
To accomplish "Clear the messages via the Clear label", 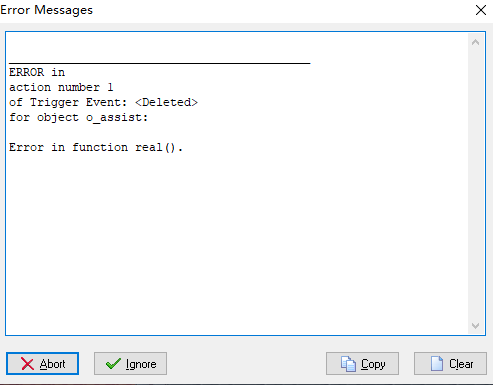I will tap(461, 364).
